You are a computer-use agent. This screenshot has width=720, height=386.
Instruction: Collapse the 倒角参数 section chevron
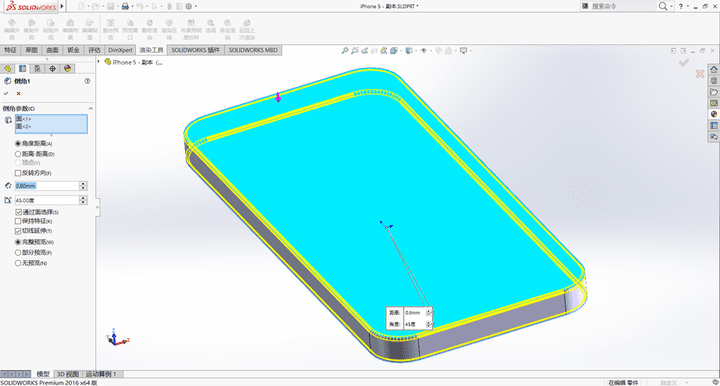tap(90, 109)
